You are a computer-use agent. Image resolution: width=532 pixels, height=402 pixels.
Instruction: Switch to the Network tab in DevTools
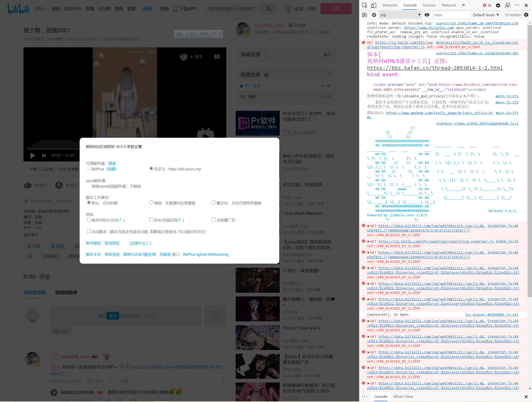(x=449, y=5)
